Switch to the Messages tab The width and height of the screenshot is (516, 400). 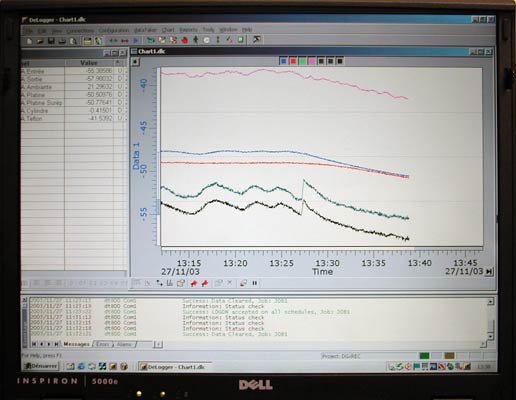point(76,344)
